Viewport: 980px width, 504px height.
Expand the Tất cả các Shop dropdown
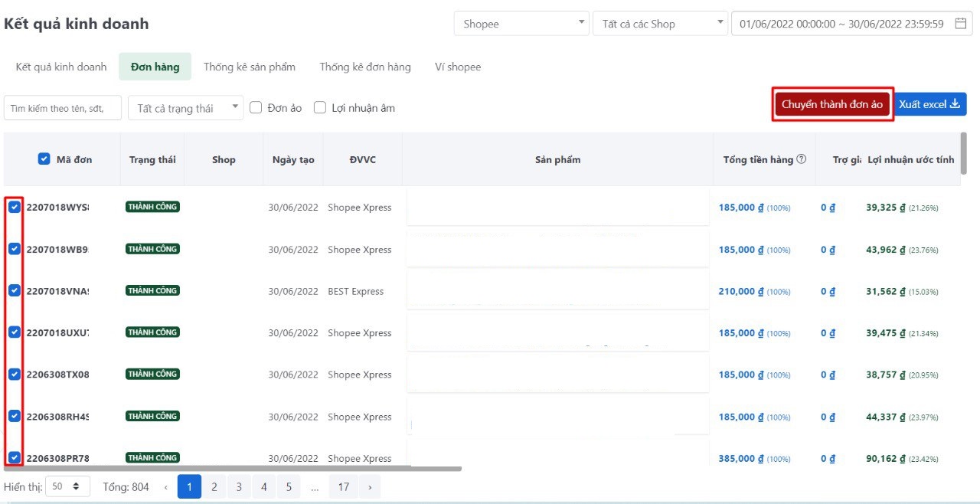[660, 24]
